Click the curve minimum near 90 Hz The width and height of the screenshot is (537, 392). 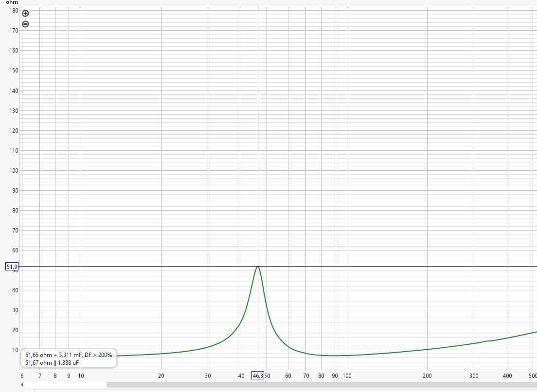tap(335, 356)
